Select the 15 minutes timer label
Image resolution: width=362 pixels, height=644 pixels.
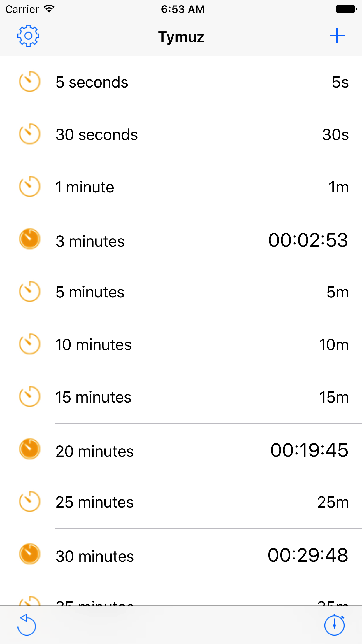(x=93, y=397)
